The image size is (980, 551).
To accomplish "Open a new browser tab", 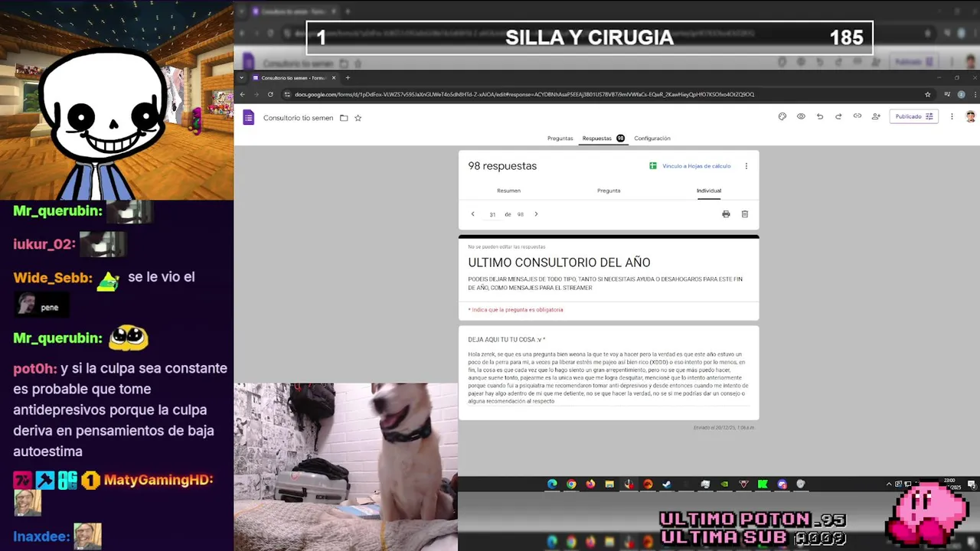I will coord(348,77).
